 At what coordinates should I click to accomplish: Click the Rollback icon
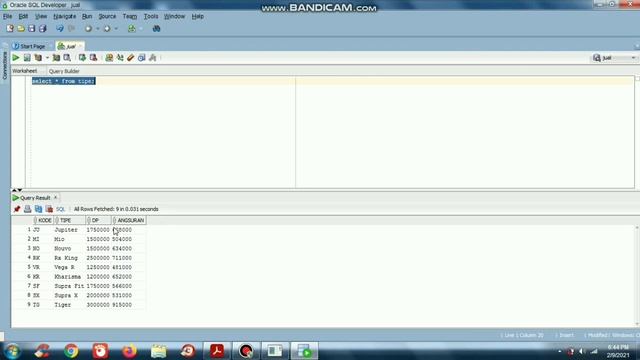click(x=93, y=58)
